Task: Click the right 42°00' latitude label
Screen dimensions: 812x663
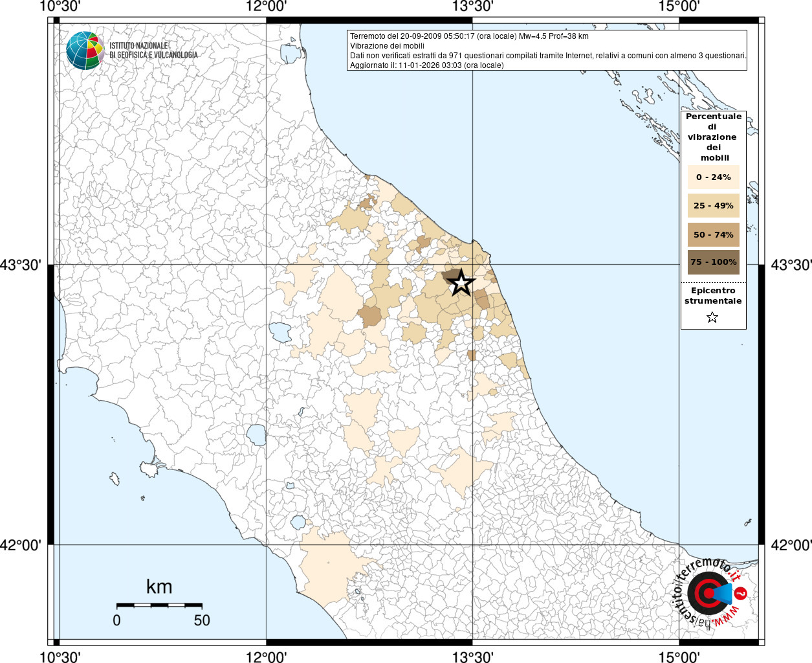Action: pyautogui.click(x=791, y=545)
